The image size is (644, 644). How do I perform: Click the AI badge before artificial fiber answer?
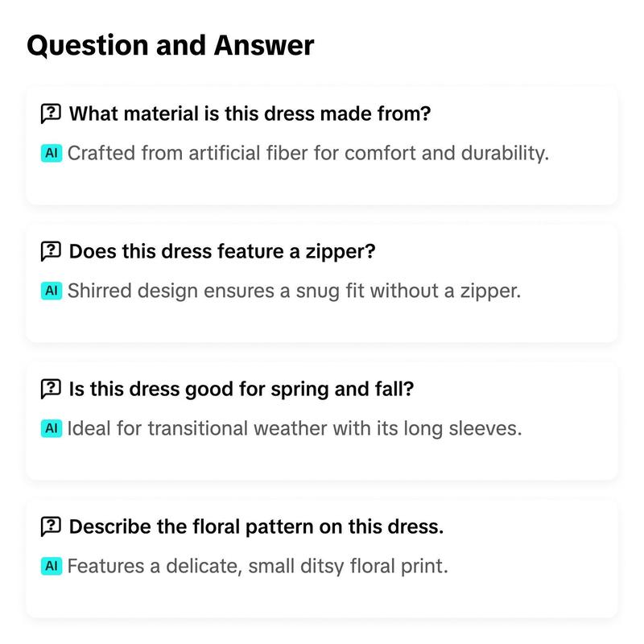pyautogui.click(x=52, y=153)
